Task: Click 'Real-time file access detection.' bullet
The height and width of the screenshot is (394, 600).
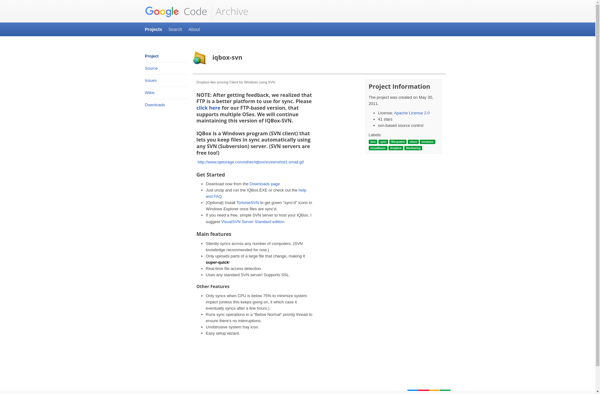Action: click(234, 269)
